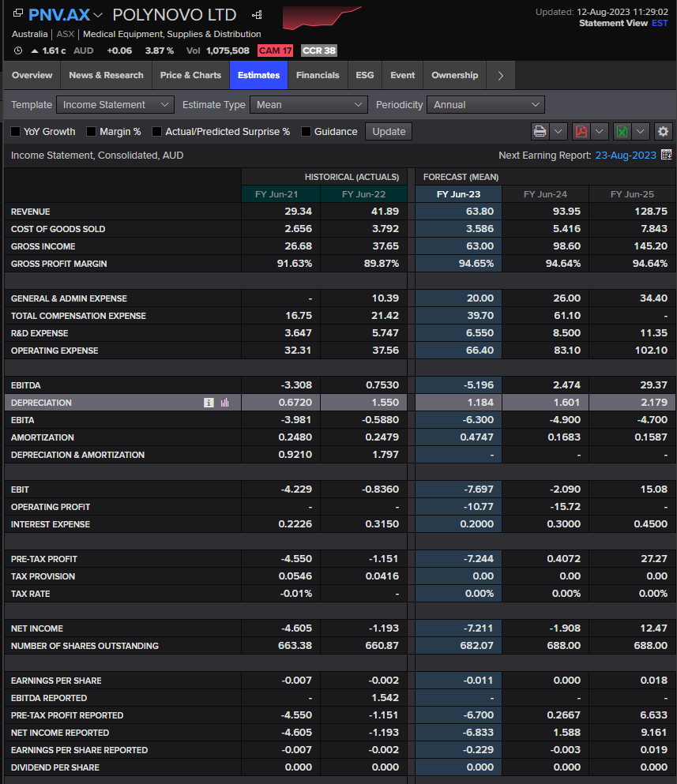Click the REVENUE row label
This screenshot has height=784, width=677.
(31, 212)
